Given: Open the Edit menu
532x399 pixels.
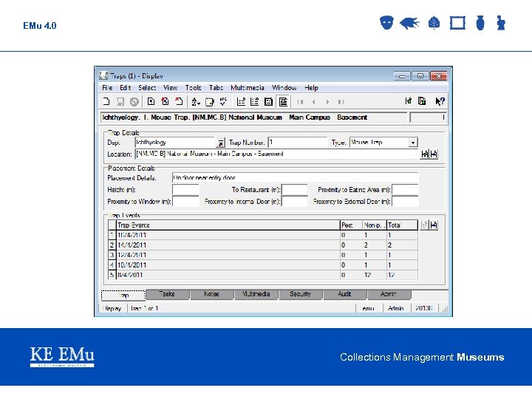Looking at the screenshot, I should tap(125, 88).
